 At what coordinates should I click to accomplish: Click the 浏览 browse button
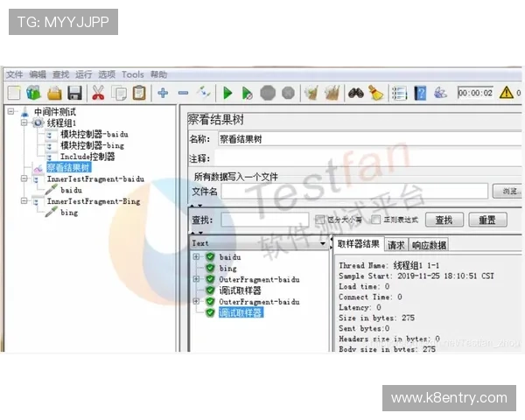pos(508,192)
